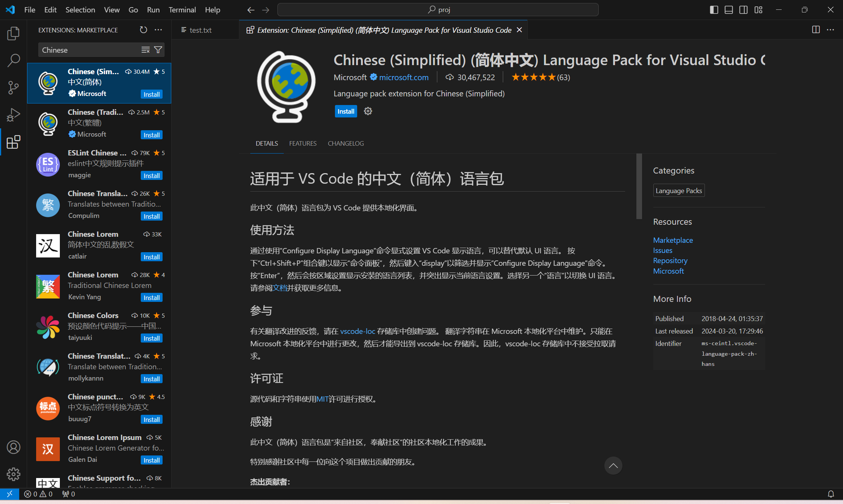
Task: Open the Explorer view in activity bar
Action: tap(13, 33)
